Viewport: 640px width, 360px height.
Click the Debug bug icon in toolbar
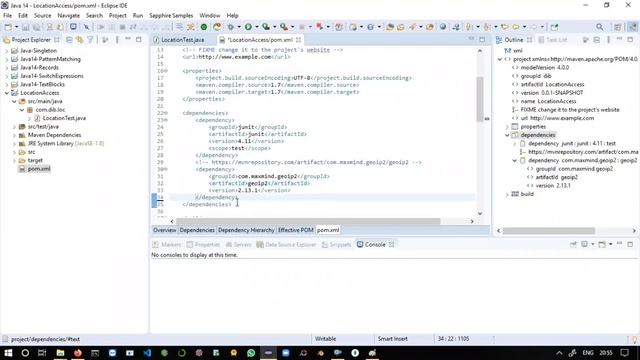231,27
